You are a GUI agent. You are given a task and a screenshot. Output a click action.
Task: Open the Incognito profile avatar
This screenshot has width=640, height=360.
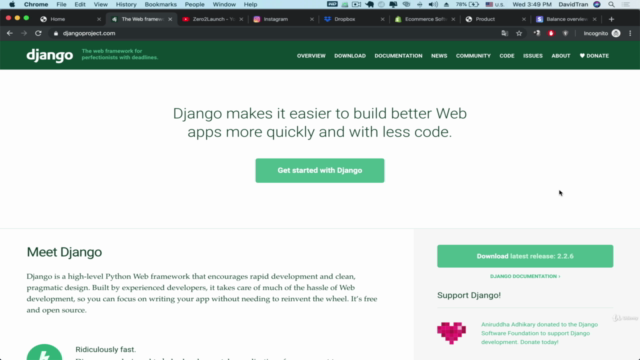pyautogui.click(x=616, y=33)
